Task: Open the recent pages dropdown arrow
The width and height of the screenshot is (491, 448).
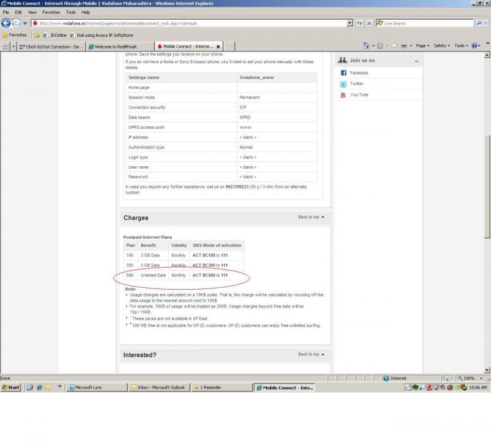Action: 25,23
